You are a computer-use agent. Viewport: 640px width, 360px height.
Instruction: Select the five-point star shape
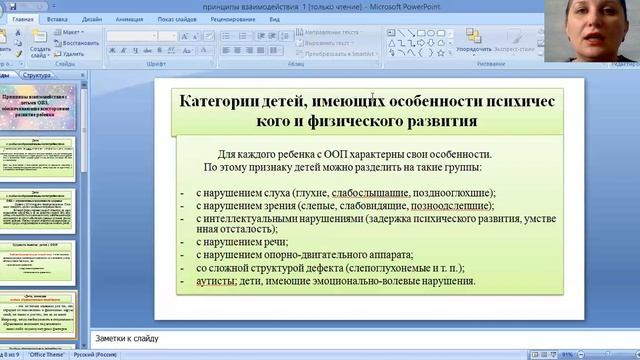(441, 53)
